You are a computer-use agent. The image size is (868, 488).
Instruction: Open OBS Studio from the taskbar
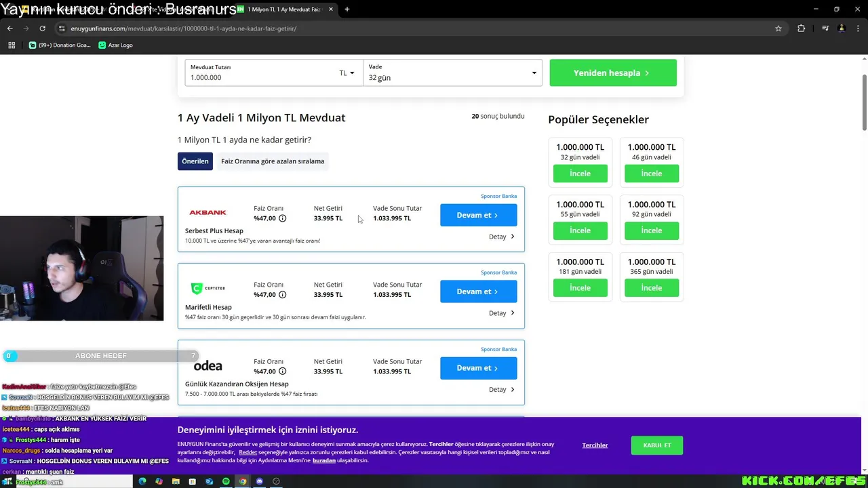(x=276, y=481)
